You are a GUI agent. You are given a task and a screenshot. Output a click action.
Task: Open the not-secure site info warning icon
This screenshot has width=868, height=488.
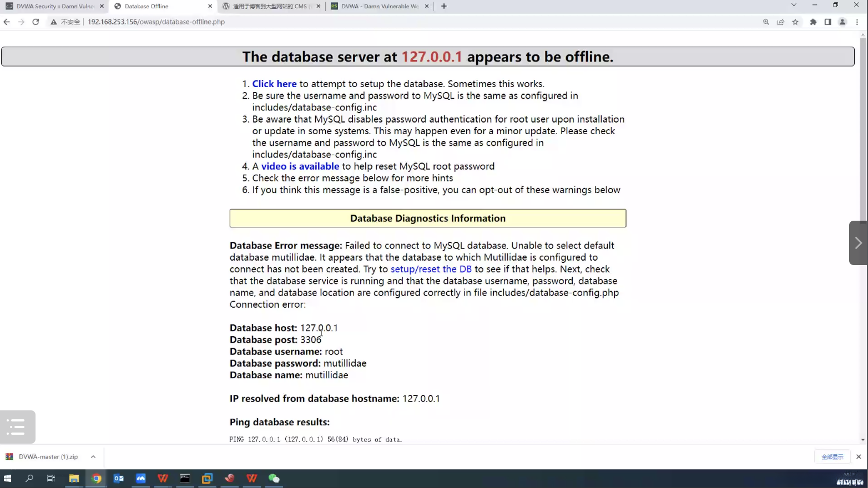click(x=54, y=22)
